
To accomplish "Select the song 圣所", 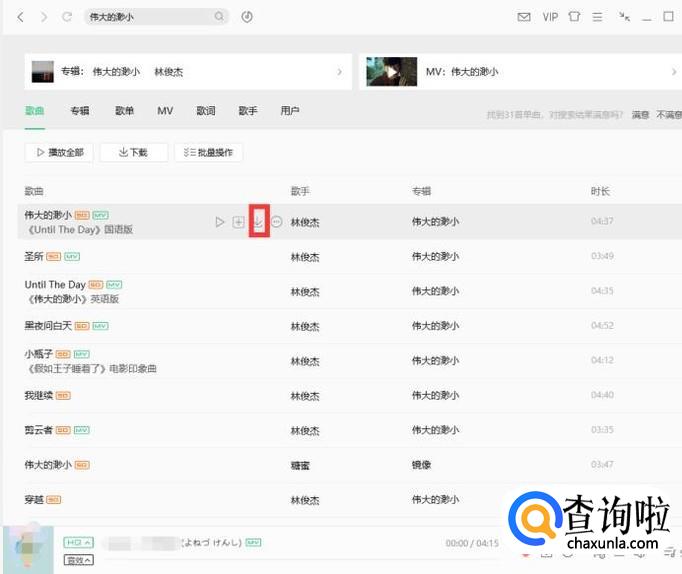I will tap(34, 257).
